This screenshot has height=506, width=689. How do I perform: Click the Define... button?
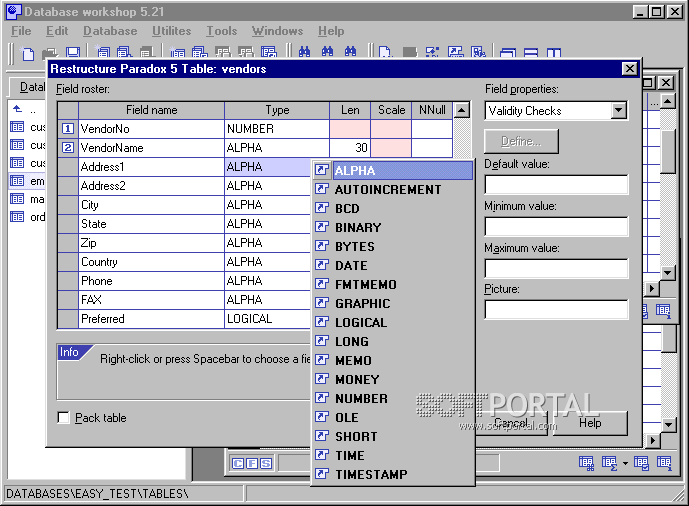pos(522,141)
